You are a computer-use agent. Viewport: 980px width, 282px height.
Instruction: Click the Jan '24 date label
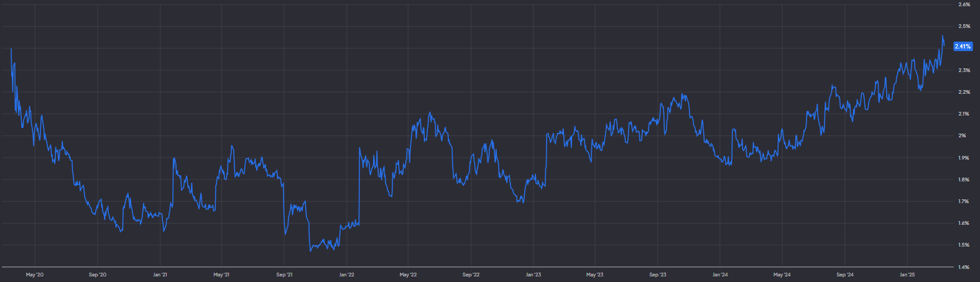pyautogui.click(x=720, y=275)
